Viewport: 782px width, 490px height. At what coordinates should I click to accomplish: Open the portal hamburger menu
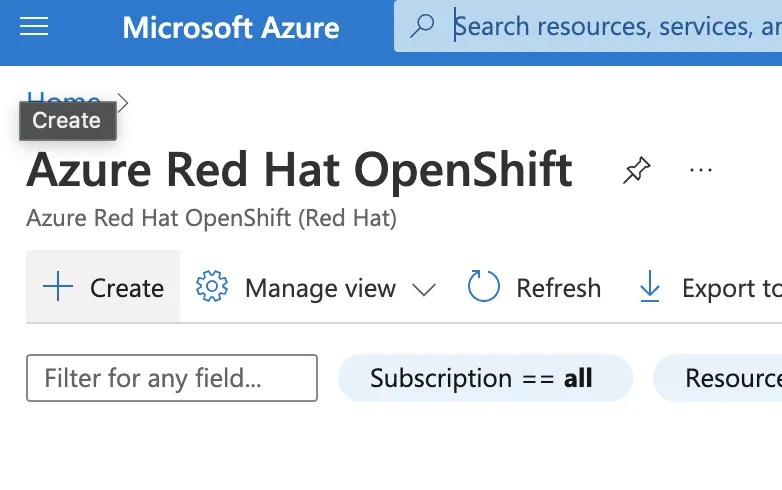coord(34,27)
